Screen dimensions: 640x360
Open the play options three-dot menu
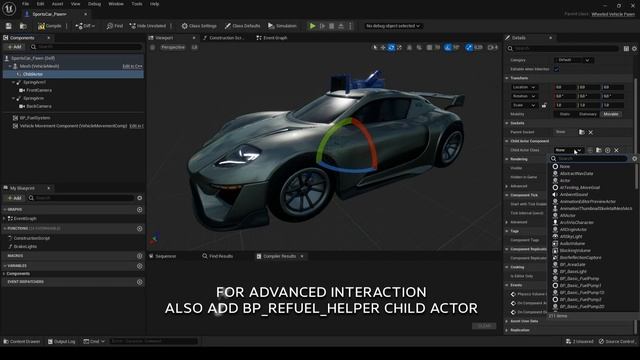350,26
